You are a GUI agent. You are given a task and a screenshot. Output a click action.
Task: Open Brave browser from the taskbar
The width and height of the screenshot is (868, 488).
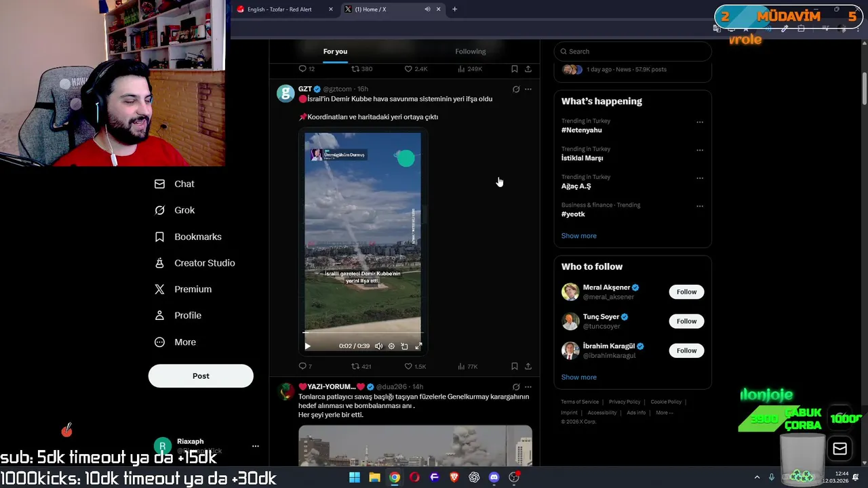pyautogui.click(x=454, y=477)
